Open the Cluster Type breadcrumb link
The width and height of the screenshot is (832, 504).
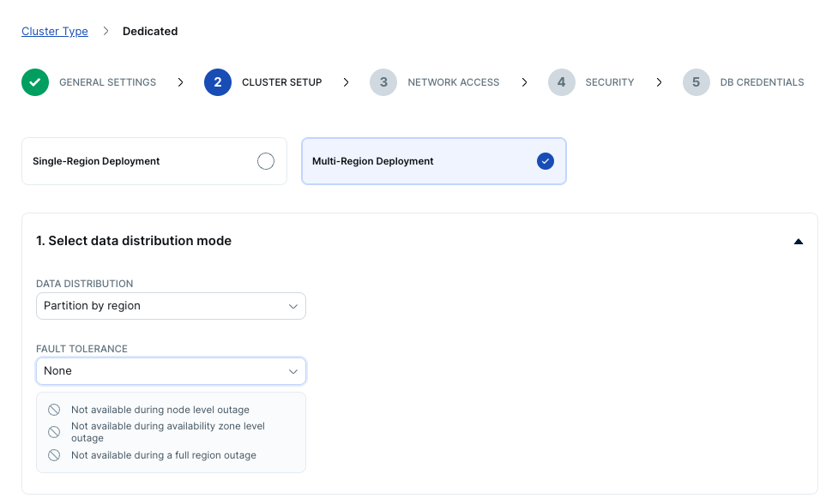point(55,32)
